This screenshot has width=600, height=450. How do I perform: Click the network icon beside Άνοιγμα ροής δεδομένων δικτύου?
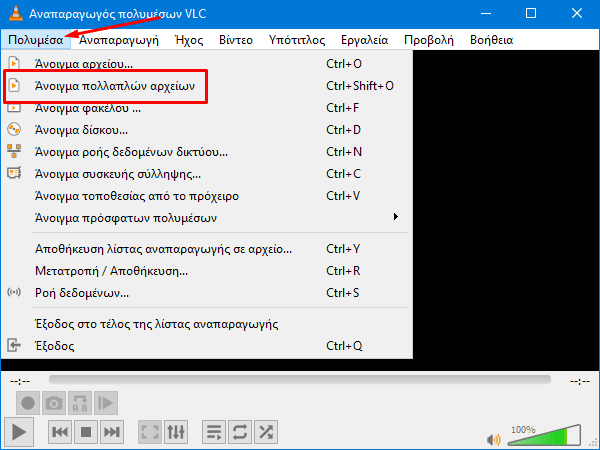[14, 151]
